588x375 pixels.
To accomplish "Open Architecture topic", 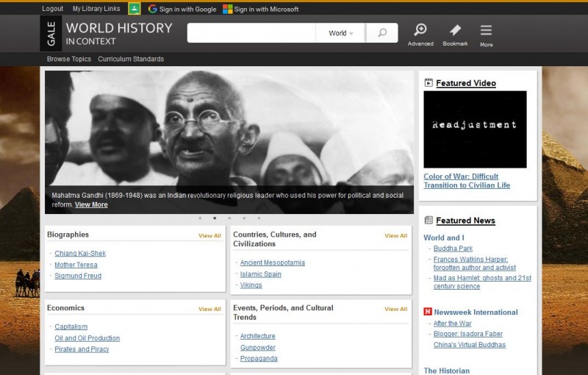I will (258, 336).
